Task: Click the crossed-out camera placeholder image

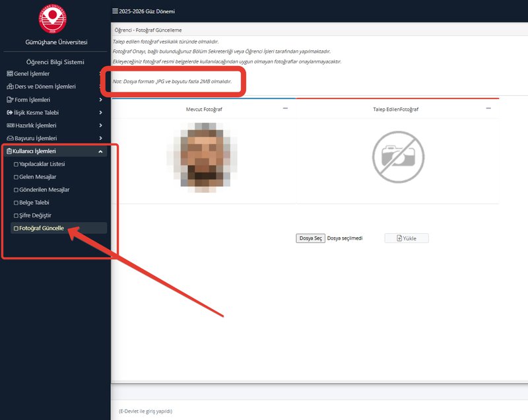Action: pos(396,157)
